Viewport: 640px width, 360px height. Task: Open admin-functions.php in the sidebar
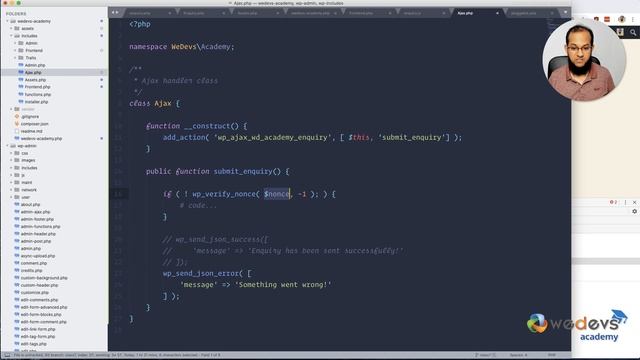pos(40,227)
